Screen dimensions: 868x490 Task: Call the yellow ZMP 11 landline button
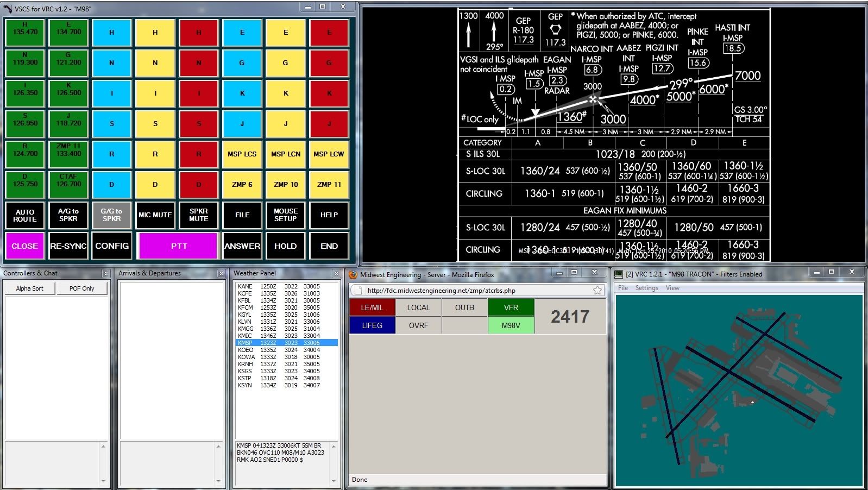pos(329,184)
